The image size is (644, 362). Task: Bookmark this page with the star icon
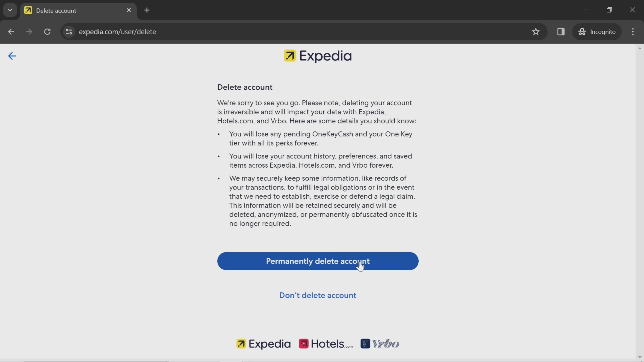tap(535, 32)
